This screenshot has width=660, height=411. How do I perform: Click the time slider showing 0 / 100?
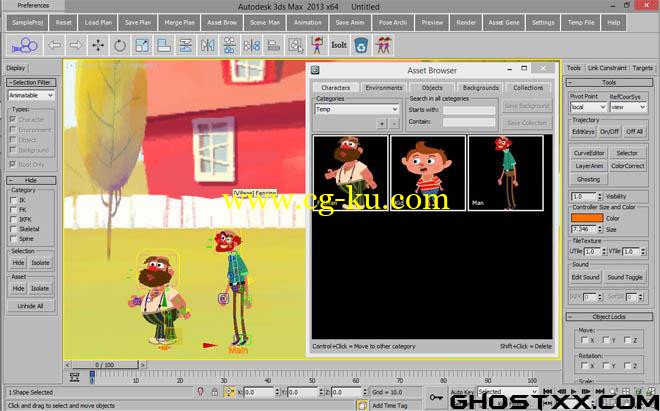pyautogui.click(x=104, y=365)
